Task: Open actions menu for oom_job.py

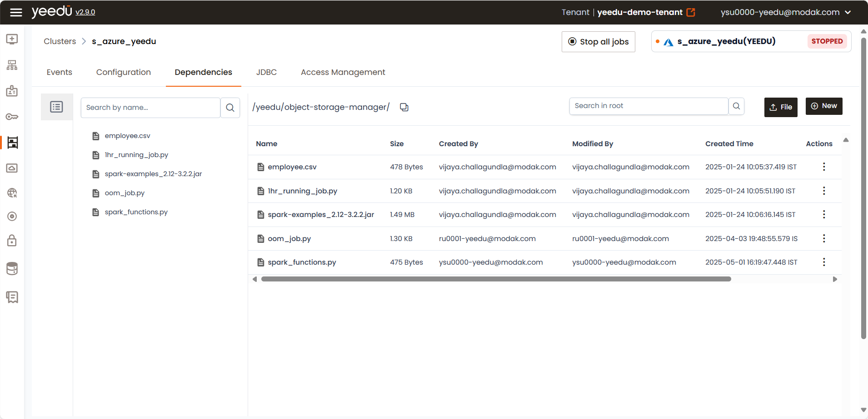Action: point(824,238)
